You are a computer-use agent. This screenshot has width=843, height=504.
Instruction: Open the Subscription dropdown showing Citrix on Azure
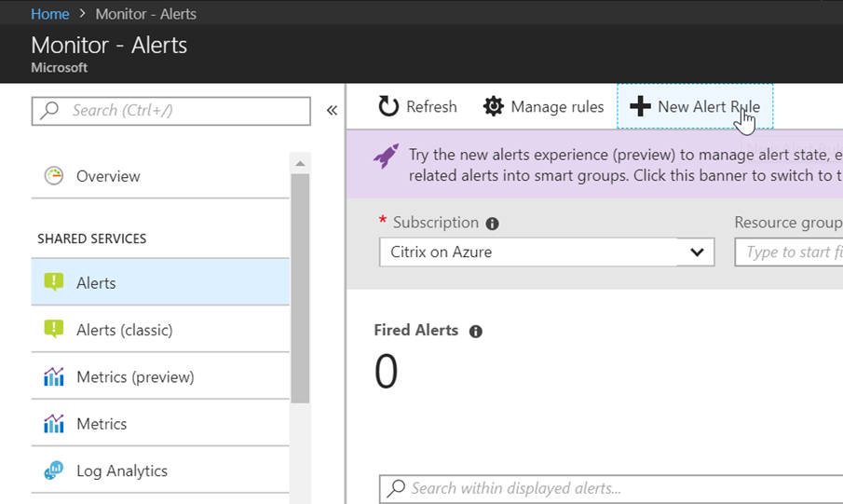coord(547,252)
